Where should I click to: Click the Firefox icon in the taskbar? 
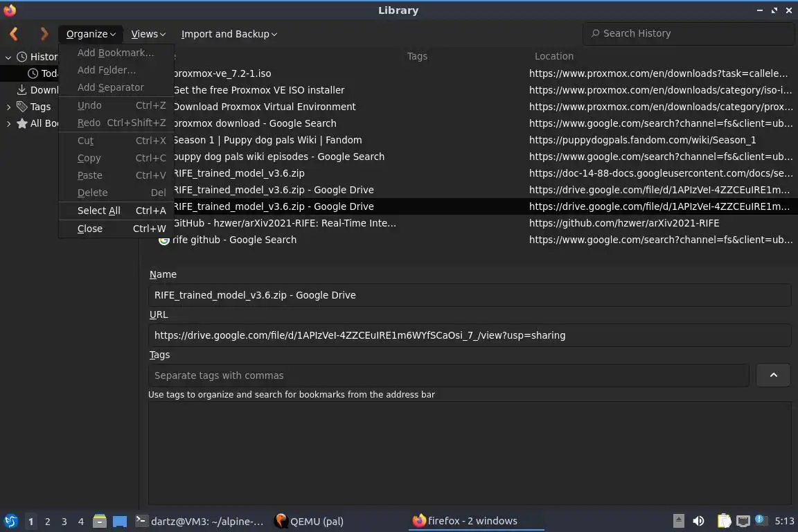click(419, 520)
